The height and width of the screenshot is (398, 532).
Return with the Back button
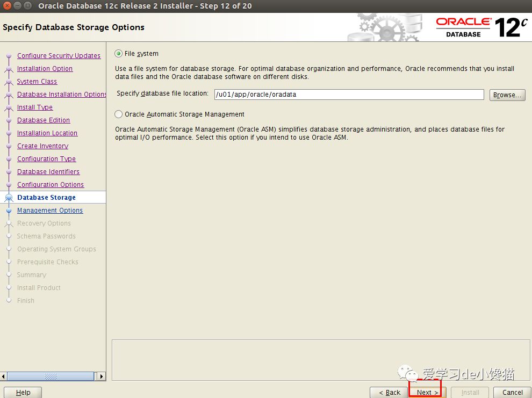[x=389, y=392]
